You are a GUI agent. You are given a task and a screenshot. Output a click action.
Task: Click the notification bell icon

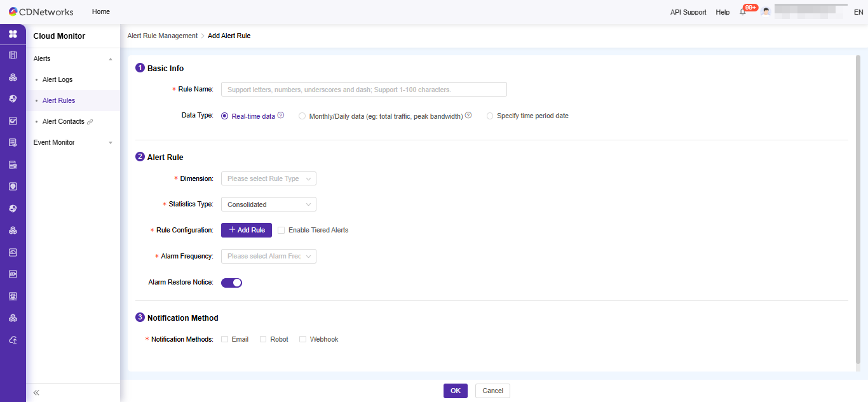point(742,12)
